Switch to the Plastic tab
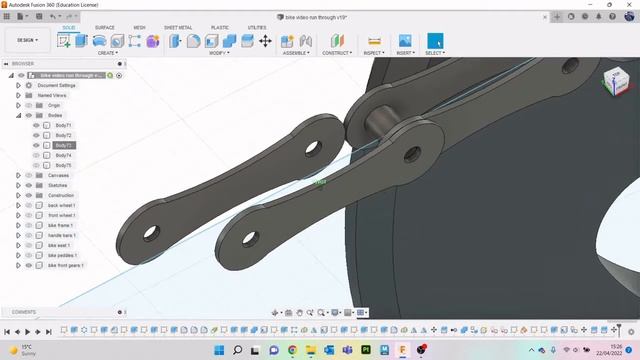The image size is (640, 360). (220, 27)
